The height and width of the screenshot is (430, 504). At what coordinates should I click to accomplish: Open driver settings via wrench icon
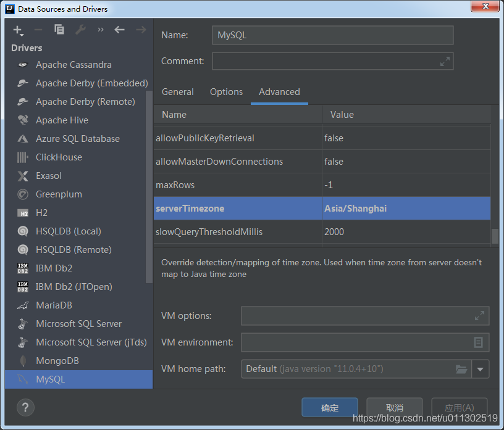[x=80, y=30]
